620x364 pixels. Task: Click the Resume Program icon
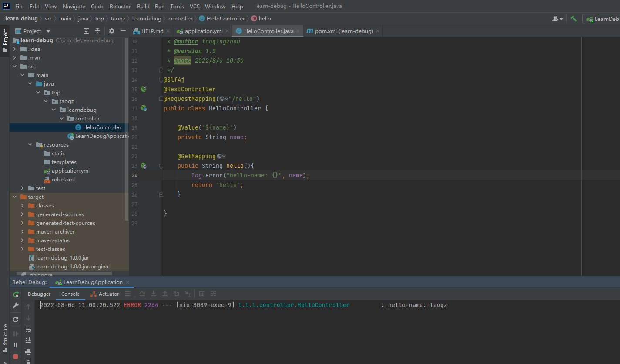(16, 334)
